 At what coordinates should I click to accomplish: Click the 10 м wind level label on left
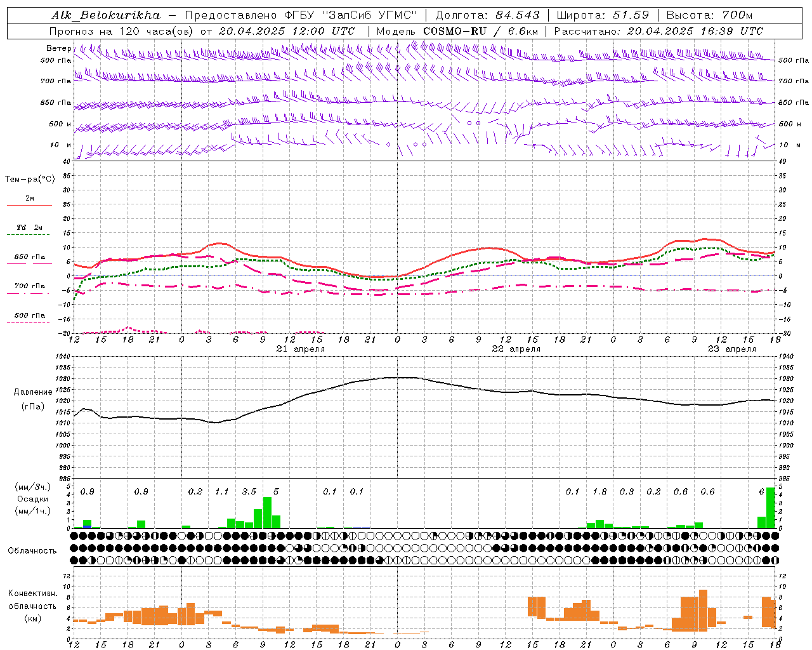[60, 145]
